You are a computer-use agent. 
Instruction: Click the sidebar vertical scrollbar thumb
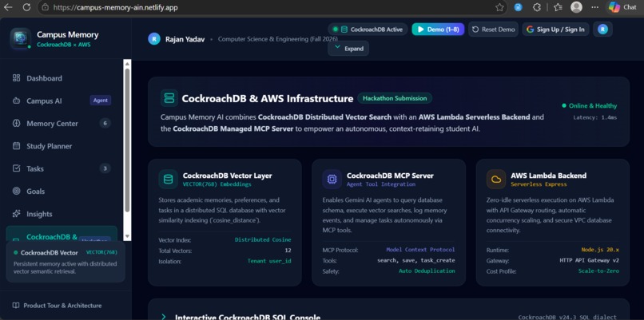click(x=127, y=140)
